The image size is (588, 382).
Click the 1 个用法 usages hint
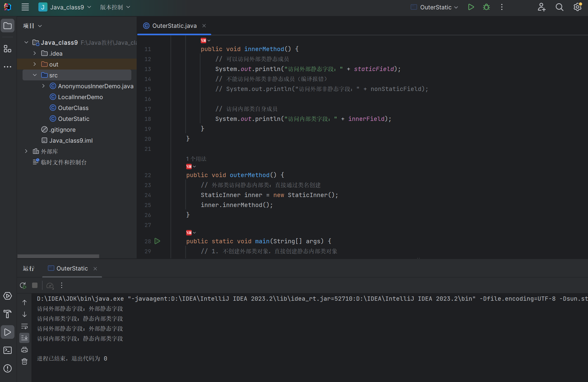pos(196,159)
